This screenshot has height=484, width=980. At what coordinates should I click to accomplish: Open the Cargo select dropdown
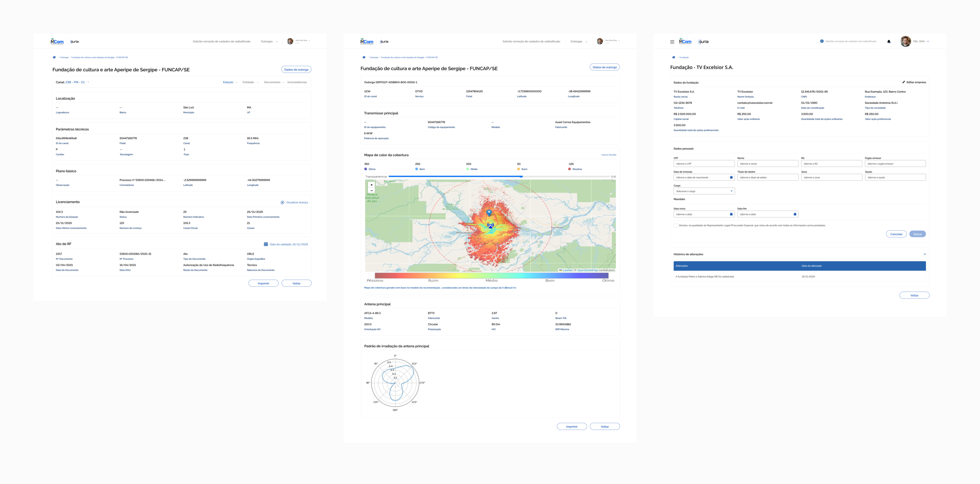[x=704, y=191]
